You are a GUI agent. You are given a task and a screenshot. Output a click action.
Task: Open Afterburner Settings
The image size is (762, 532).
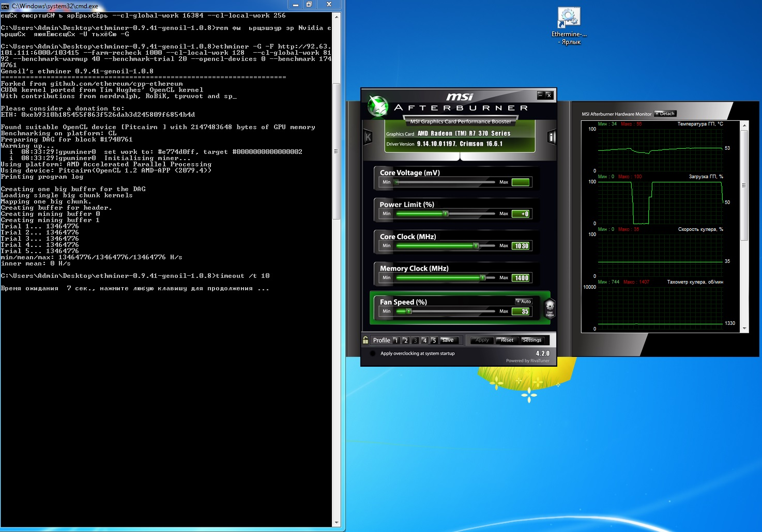click(532, 340)
